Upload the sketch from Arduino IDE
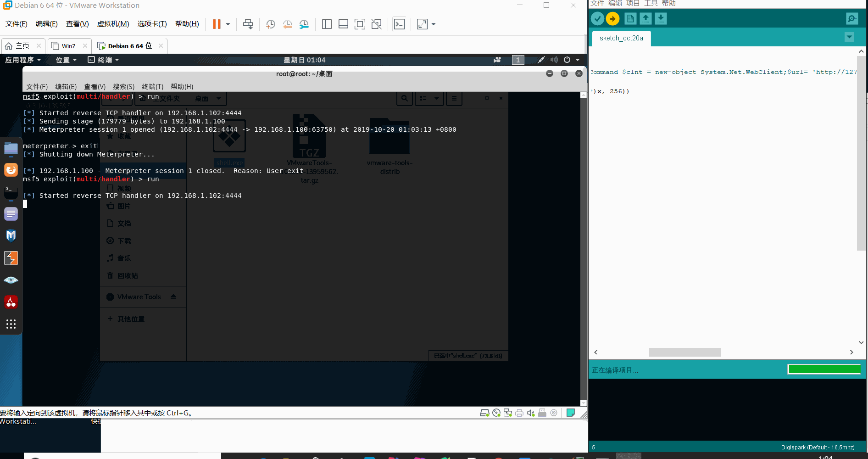Screen dimensions: 868x459 pos(612,18)
